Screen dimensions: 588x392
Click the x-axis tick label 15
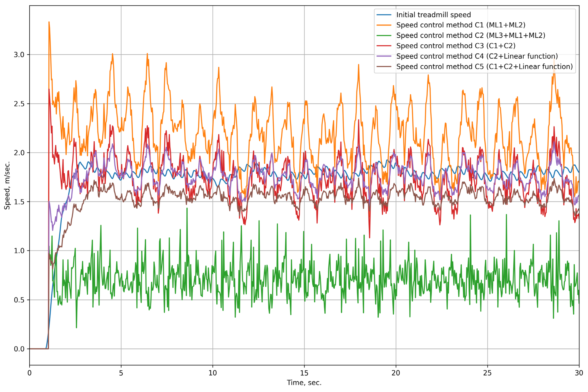coord(304,373)
